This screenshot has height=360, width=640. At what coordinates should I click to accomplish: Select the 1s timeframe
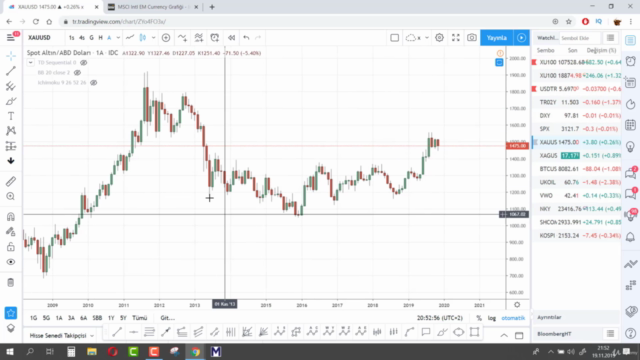point(71,38)
